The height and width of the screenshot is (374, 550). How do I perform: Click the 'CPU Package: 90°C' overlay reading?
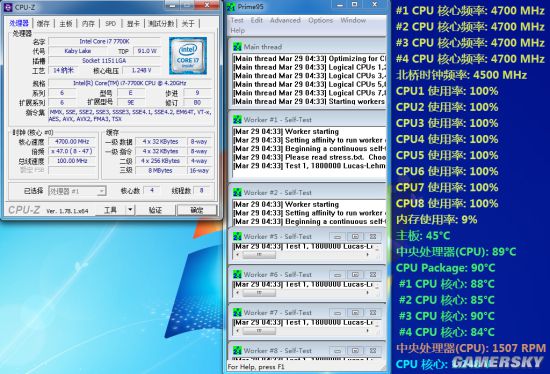tap(445, 268)
